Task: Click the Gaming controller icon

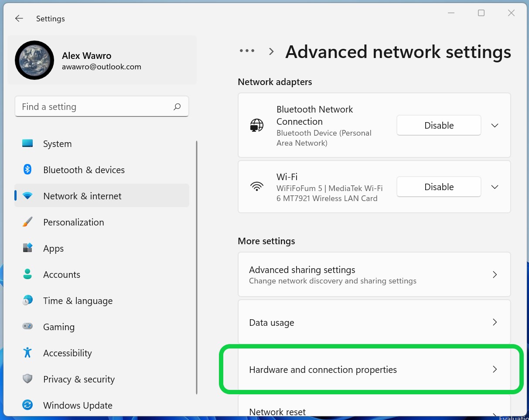Action: tap(27, 327)
